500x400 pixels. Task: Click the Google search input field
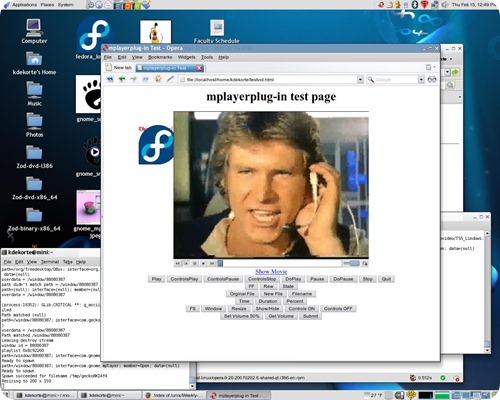tap(396, 79)
